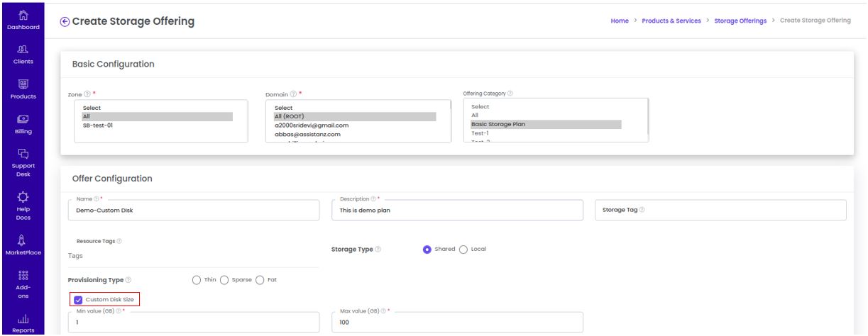Select Local storage type radio button
Screen dimensions: 868x336
464,249
